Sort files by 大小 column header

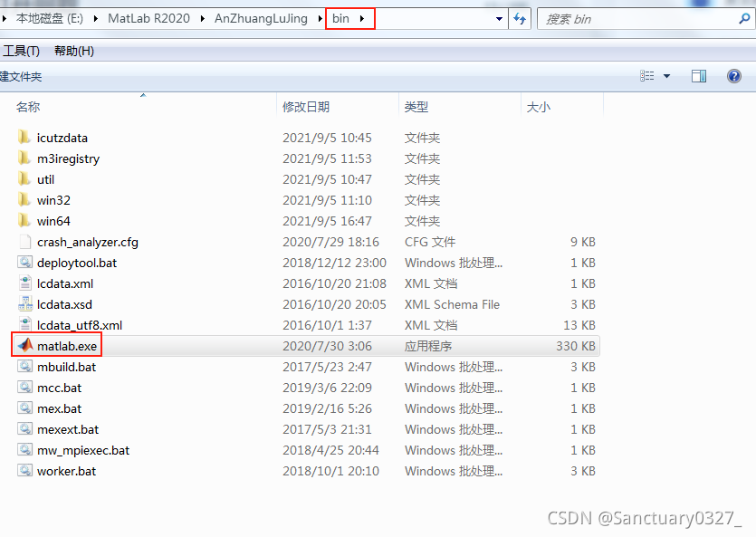538,107
